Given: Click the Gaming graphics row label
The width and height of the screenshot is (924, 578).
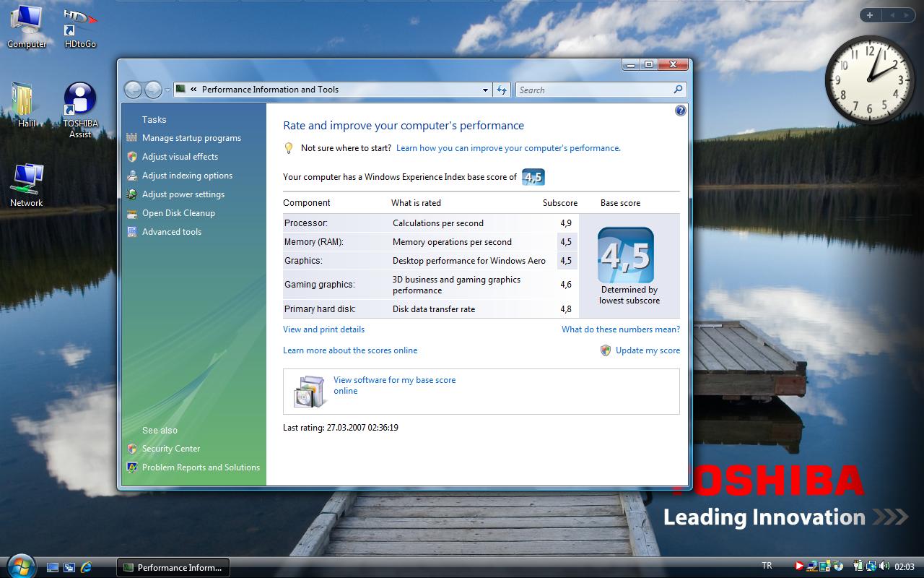Looking at the screenshot, I should [319, 285].
